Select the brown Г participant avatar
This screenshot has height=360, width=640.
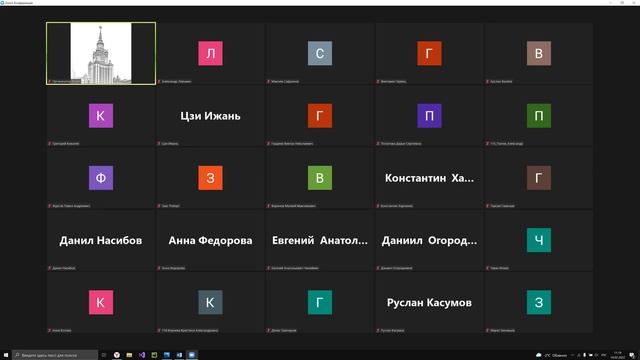point(539,178)
